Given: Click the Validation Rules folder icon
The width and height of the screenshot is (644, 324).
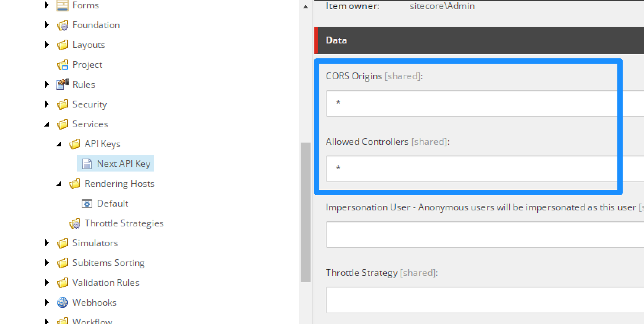Looking at the screenshot, I should tap(63, 283).
